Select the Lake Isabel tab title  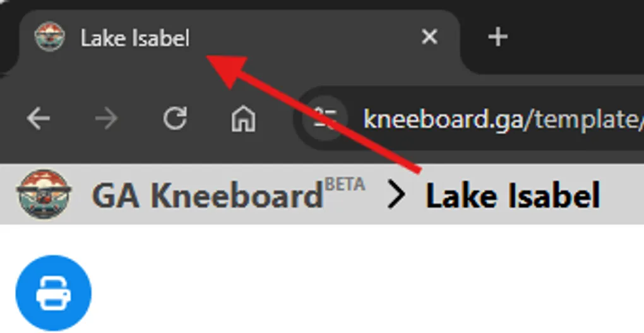tap(134, 39)
